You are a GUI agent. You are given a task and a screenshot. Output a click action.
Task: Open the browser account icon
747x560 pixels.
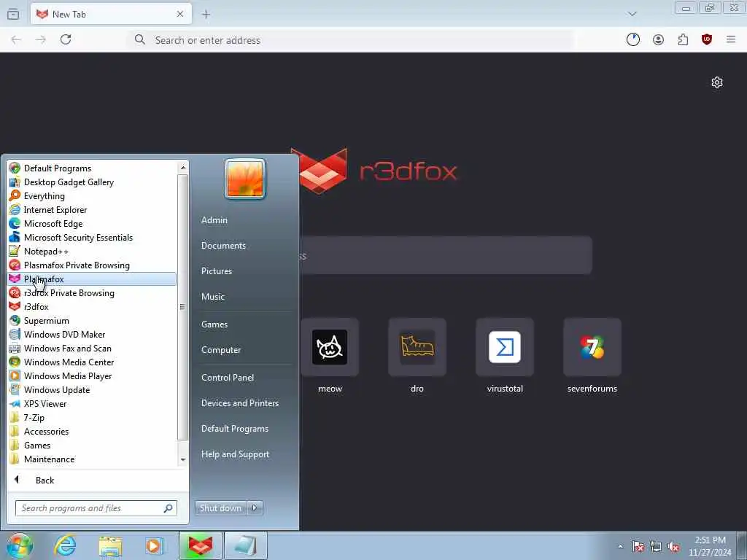(x=659, y=39)
